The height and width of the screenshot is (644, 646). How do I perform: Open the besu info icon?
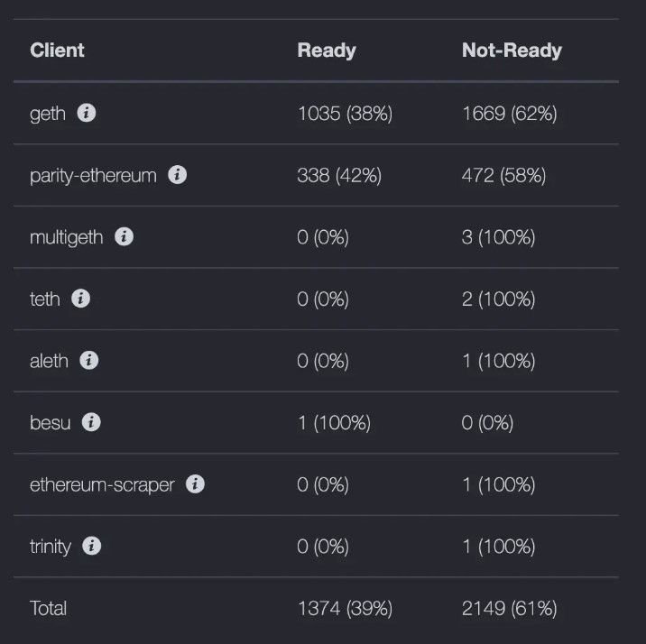(91, 422)
